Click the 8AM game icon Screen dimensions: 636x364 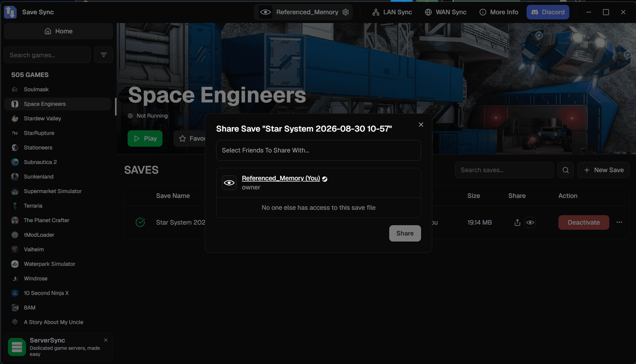coord(15,308)
